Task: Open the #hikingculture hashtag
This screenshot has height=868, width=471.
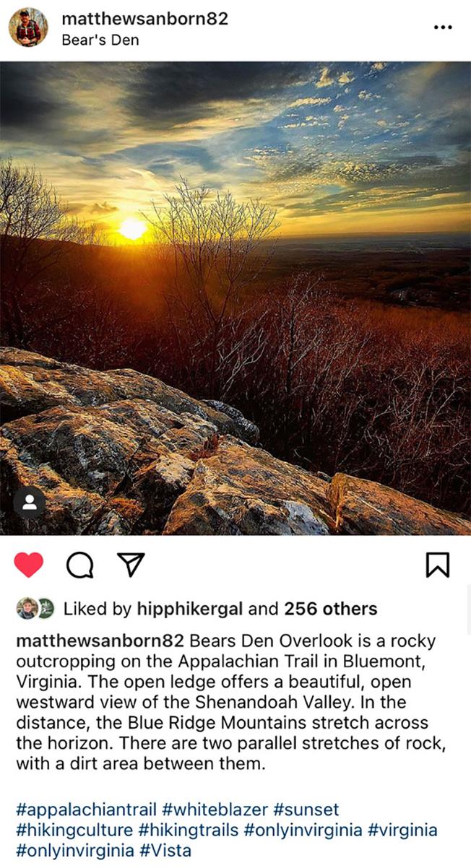Action: click(x=74, y=830)
